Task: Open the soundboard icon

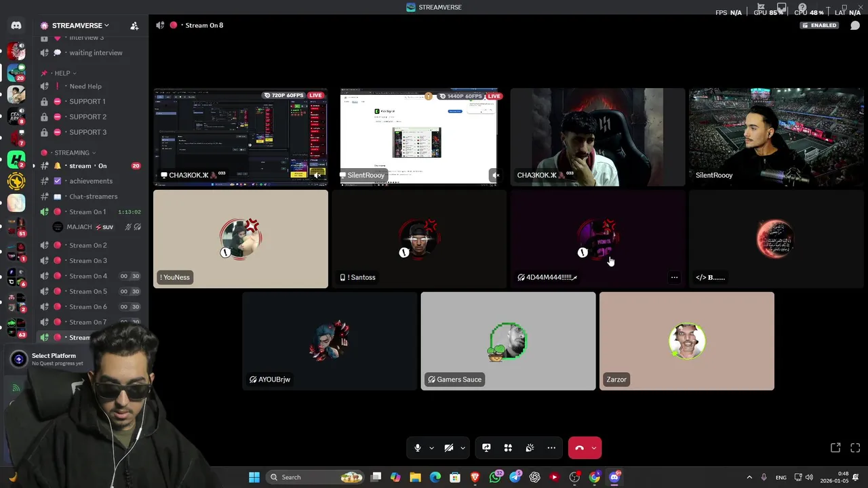Action: [530, 448]
